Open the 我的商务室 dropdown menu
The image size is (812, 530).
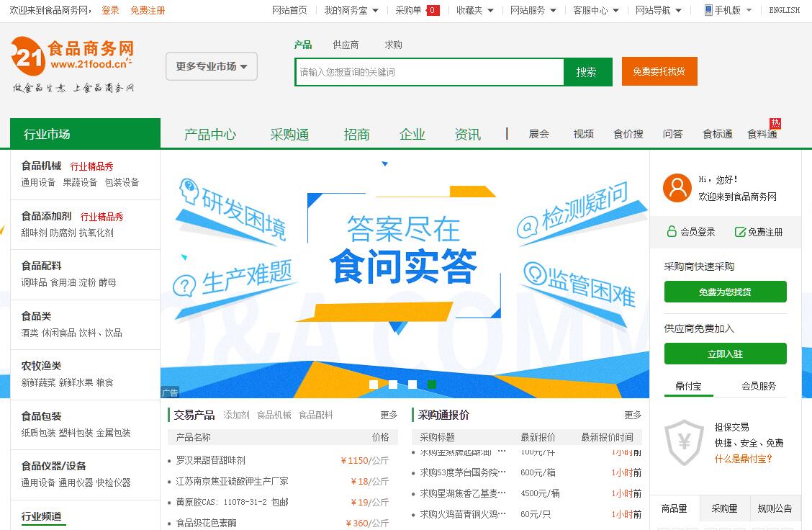click(x=350, y=10)
